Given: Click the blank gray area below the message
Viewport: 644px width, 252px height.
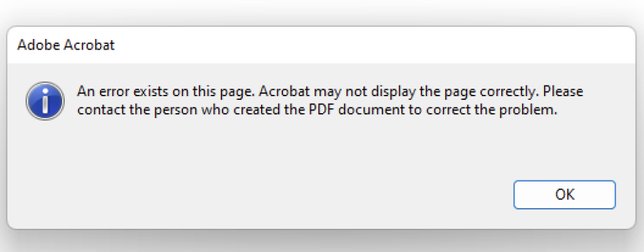Looking at the screenshot, I should 287,152.
